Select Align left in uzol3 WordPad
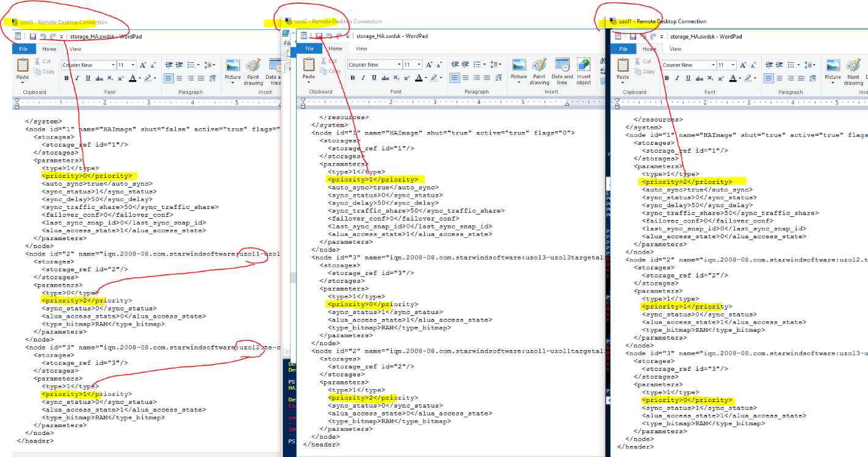Image resolution: width=868 pixels, height=457 pixels. [169, 78]
